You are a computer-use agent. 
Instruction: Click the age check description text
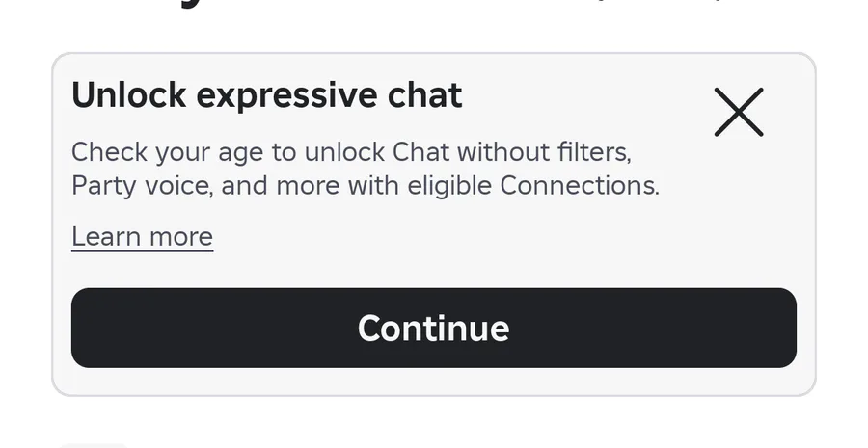[x=366, y=169]
